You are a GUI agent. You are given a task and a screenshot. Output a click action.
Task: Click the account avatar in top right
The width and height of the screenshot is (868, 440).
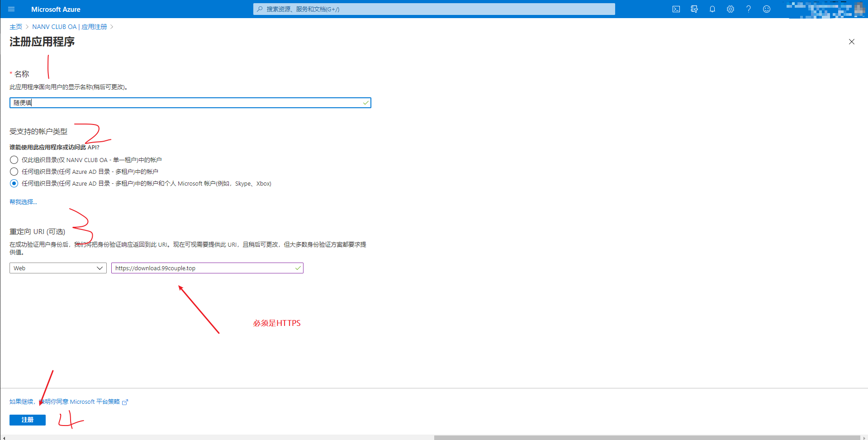click(x=859, y=9)
